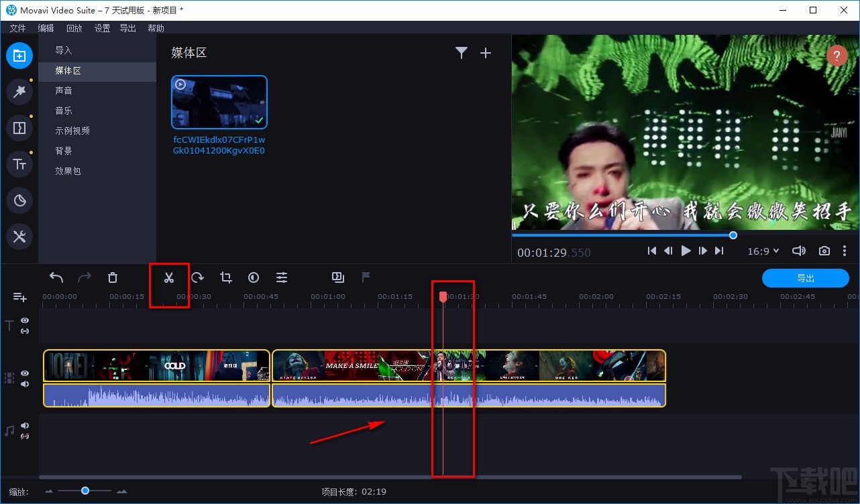Redo the last undone action
860x504 pixels.
[85, 277]
